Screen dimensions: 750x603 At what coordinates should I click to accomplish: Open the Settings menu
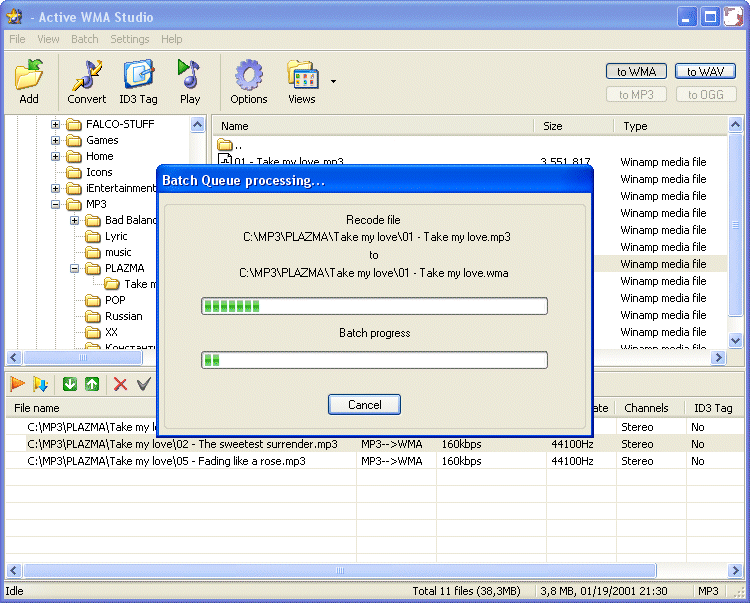click(x=130, y=39)
